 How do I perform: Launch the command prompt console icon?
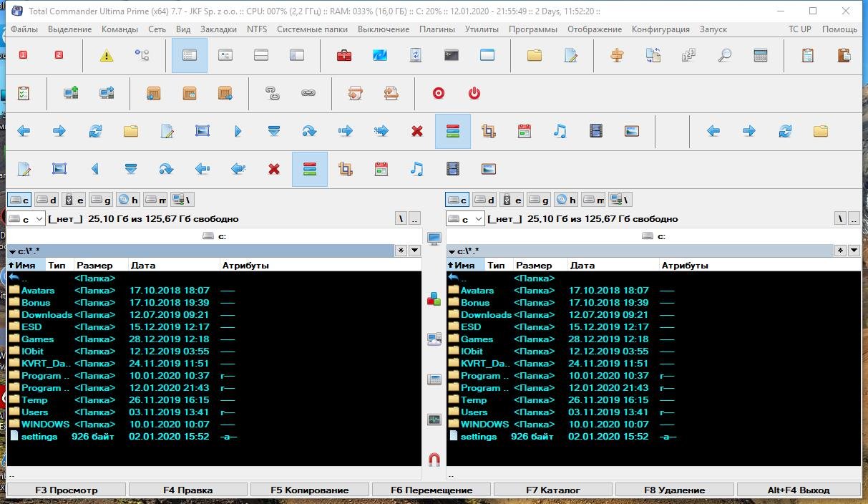point(452,56)
